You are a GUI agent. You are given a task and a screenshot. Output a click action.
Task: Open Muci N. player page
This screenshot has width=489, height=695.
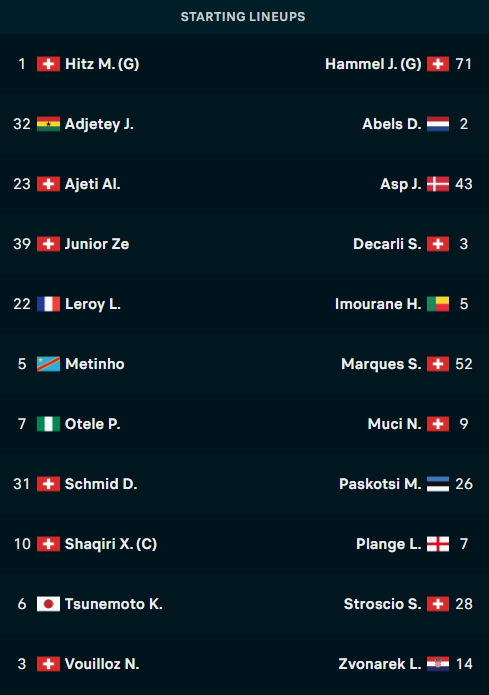point(395,424)
